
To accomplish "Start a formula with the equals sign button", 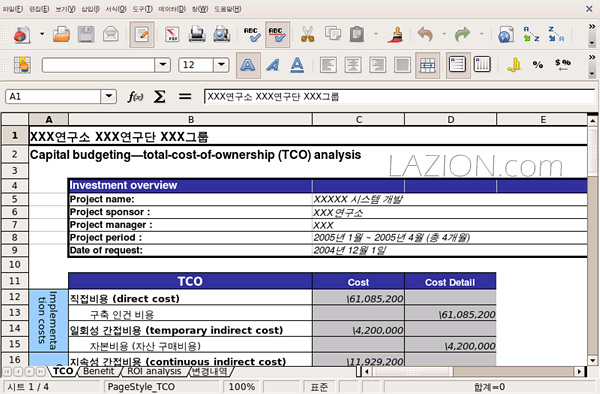I will (185, 97).
